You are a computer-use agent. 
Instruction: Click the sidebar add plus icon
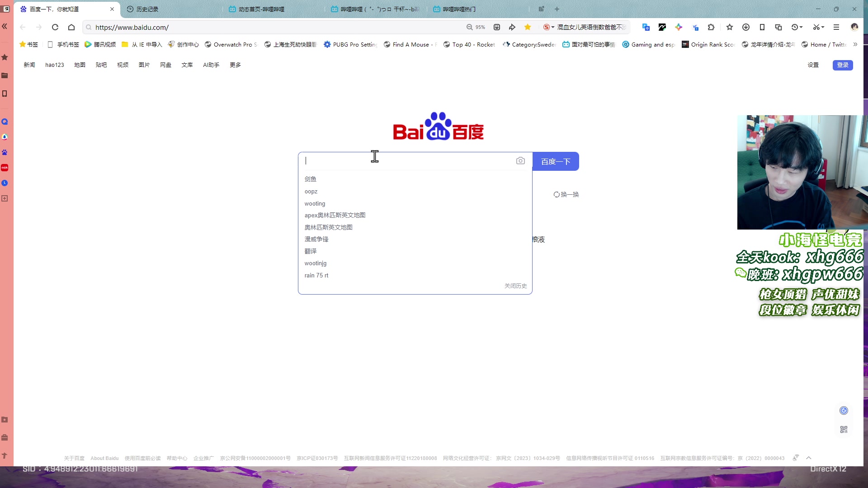[x=5, y=198]
